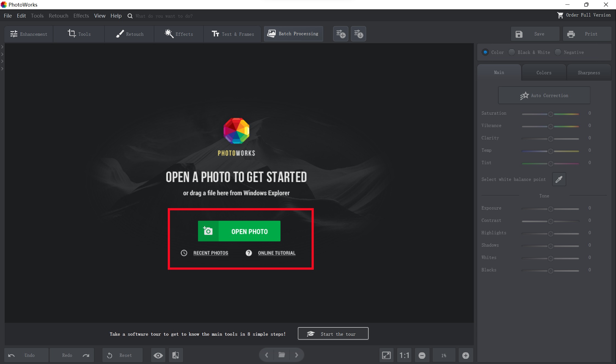
Task: Click the ONLINE TUTORIAL link
Action: [x=276, y=253]
